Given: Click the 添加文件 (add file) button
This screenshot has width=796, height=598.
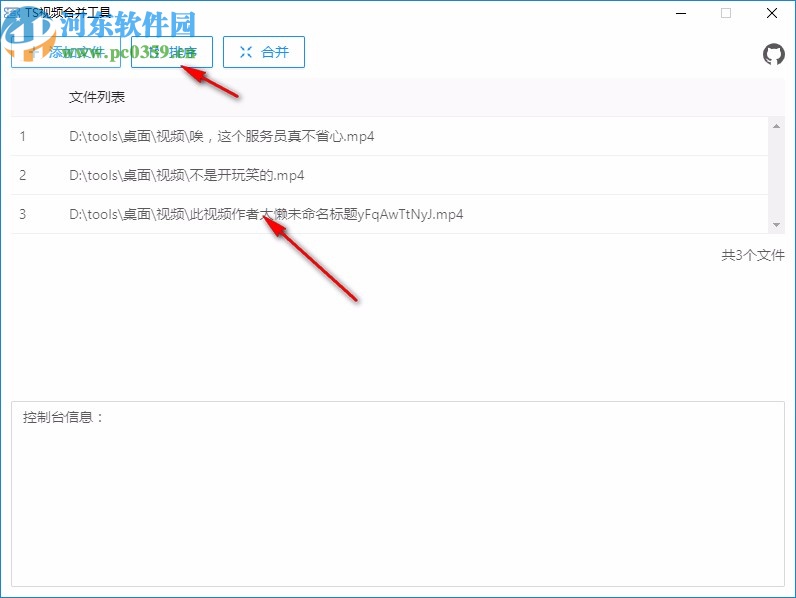Looking at the screenshot, I should 66,52.
